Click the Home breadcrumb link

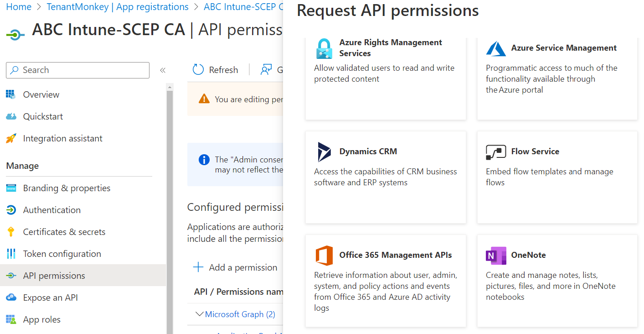click(x=19, y=7)
